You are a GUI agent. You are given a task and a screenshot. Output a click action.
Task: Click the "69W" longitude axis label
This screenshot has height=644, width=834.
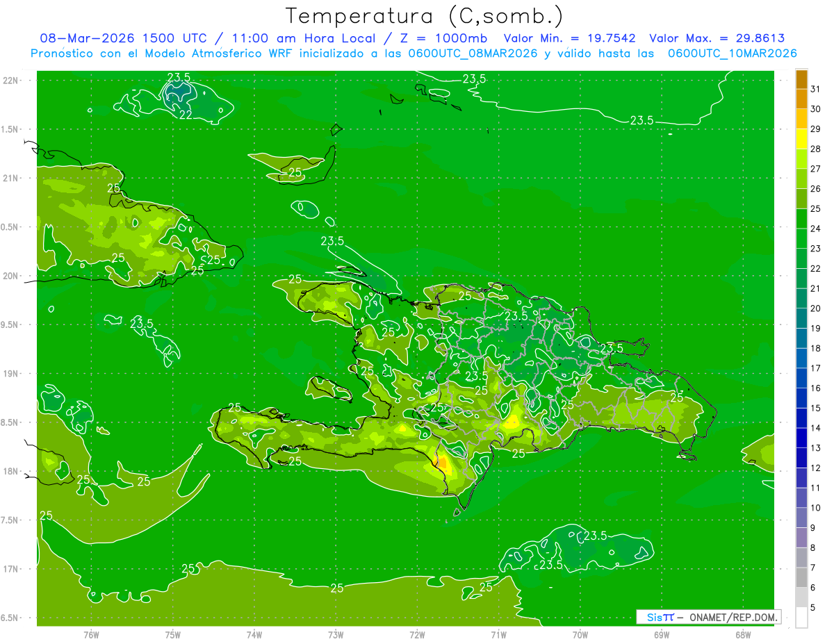click(x=662, y=635)
